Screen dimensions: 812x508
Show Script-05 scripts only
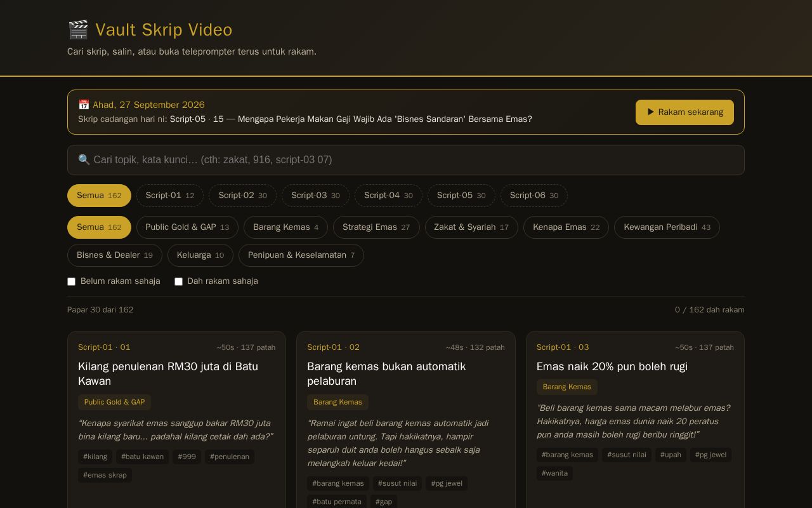pyautogui.click(x=461, y=196)
